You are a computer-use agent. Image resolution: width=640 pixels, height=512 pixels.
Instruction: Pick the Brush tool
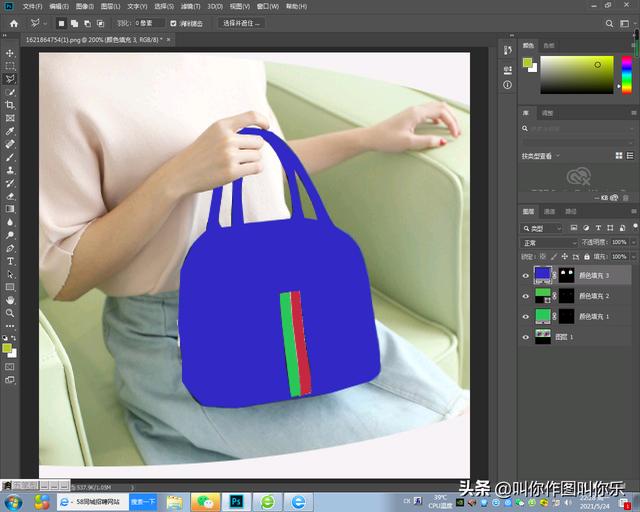tap(11, 157)
